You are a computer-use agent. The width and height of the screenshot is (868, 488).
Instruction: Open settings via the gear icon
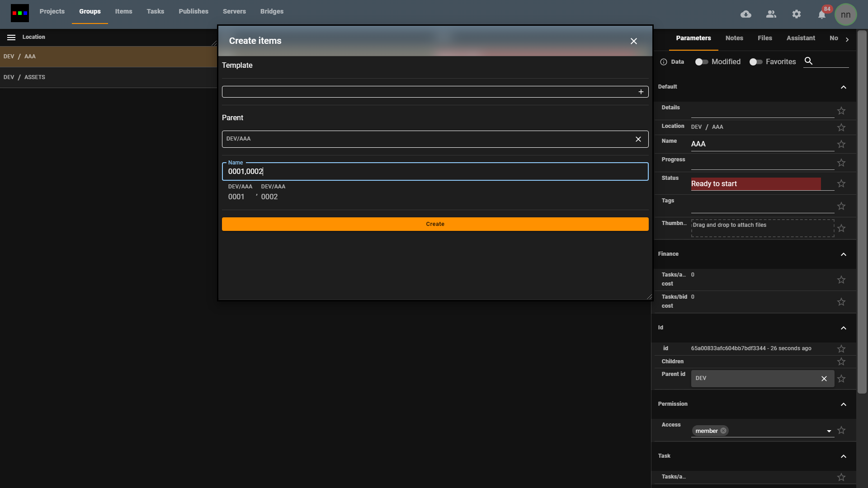797,14
